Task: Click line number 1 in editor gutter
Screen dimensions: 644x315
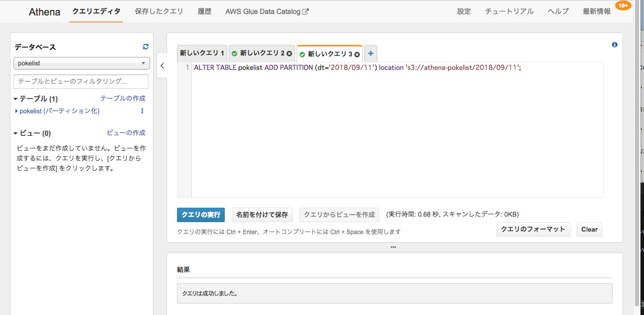Action: (187, 67)
